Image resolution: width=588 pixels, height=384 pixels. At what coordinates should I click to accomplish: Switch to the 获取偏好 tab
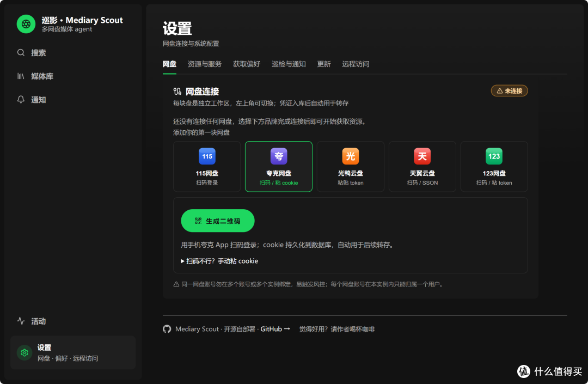[x=247, y=64]
